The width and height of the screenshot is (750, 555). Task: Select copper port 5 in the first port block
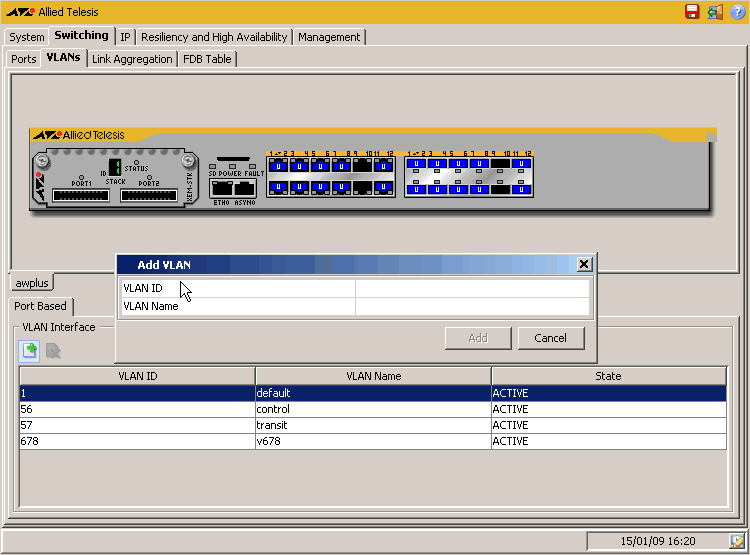(320, 166)
